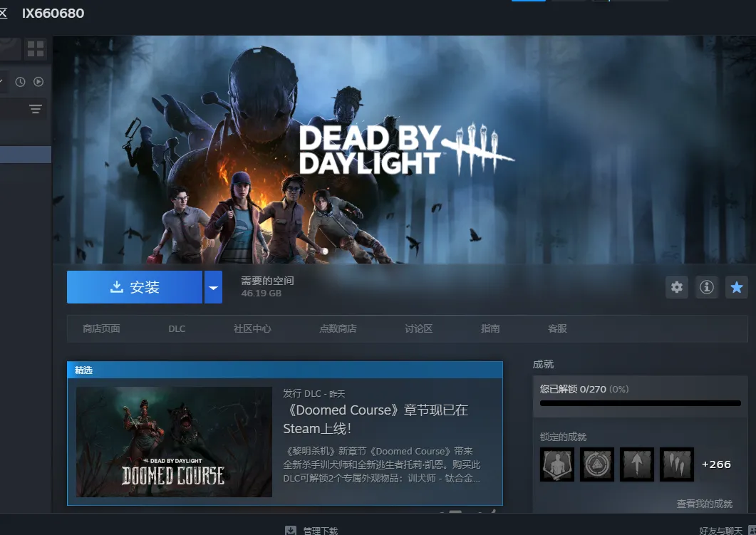Image resolution: width=756 pixels, height=535 pixels.
Task: Click the blue 安装 install button
Action: [x=135, y=287]
